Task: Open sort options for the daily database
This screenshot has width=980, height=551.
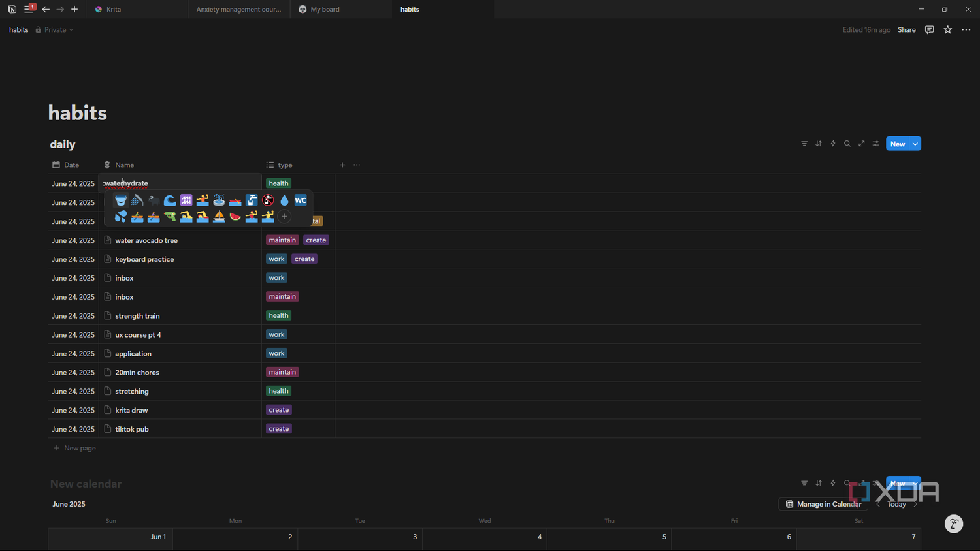Action: [x=819, y=144]
